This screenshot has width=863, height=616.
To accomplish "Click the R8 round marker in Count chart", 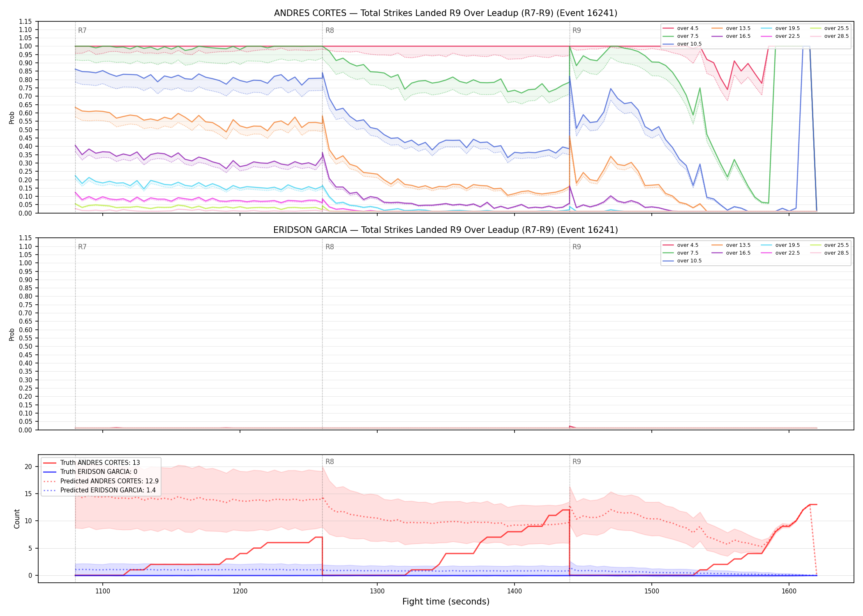I will tap(330, 462).
